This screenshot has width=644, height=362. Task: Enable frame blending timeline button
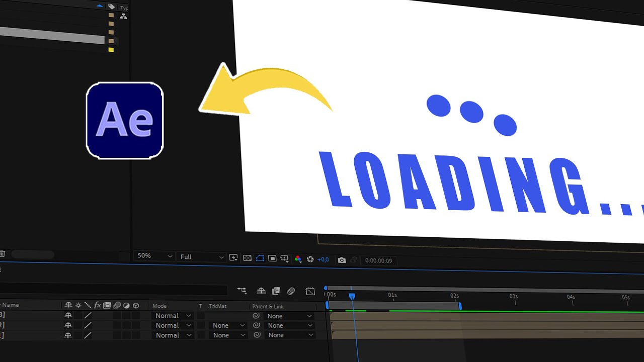click(x=276, y=291)
